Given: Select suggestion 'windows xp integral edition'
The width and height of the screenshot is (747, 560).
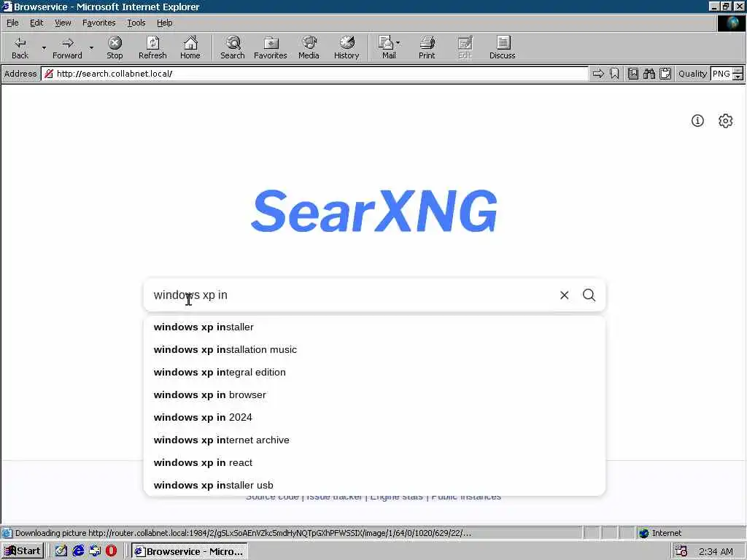Looking at the screenshot, I should click(x=374, y=373).
